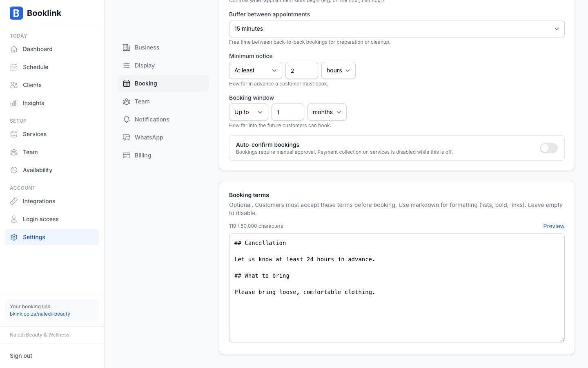Change the minimum notice 'hours' unit dropdown
The width and height of the screenshot is (588, 368).
click(339, 70)
